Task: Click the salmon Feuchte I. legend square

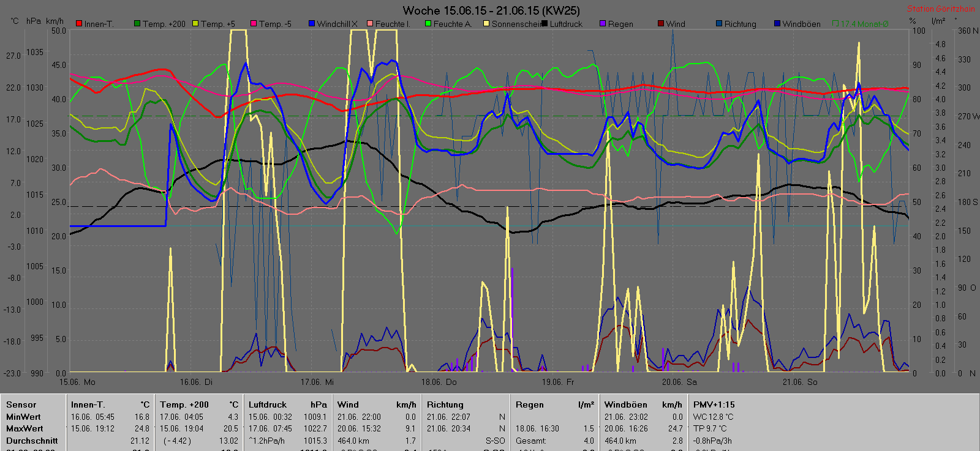Action: coord(370,24)
